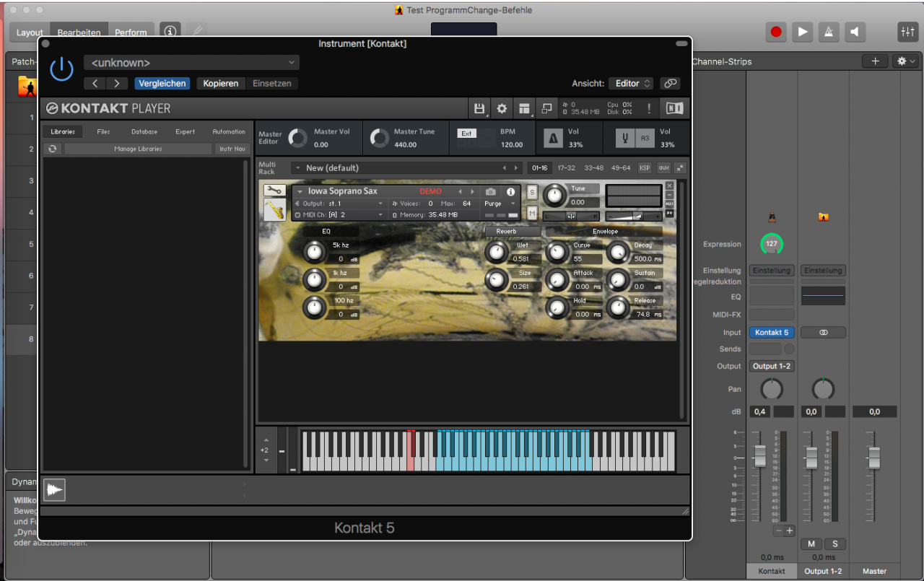The image size is (924, 581).
Task: Click waveform icon below Kontakt keyboard
Action: tap(54, 490)
